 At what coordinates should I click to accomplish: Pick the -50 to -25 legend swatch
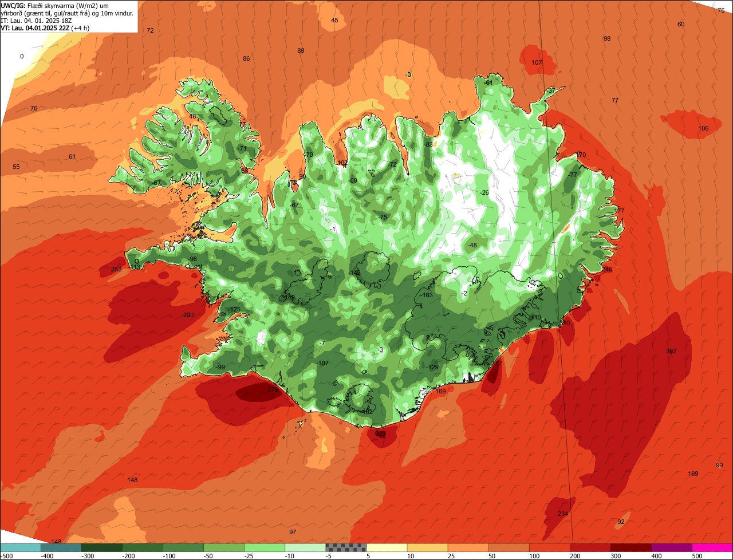point(223,547)
